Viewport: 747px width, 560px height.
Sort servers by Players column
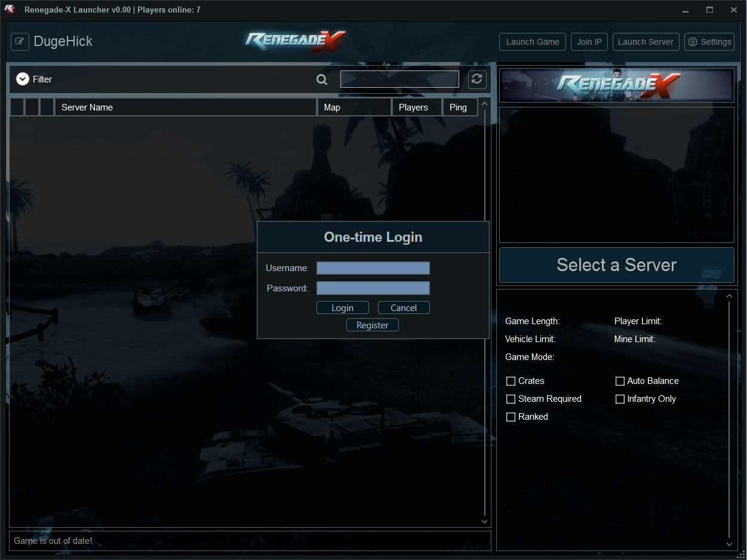[417, 107]
